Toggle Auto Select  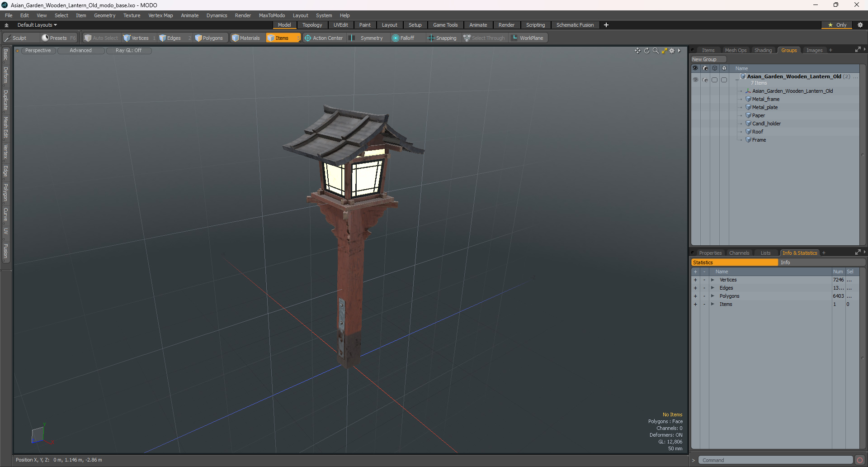click(x=101, y=38)
